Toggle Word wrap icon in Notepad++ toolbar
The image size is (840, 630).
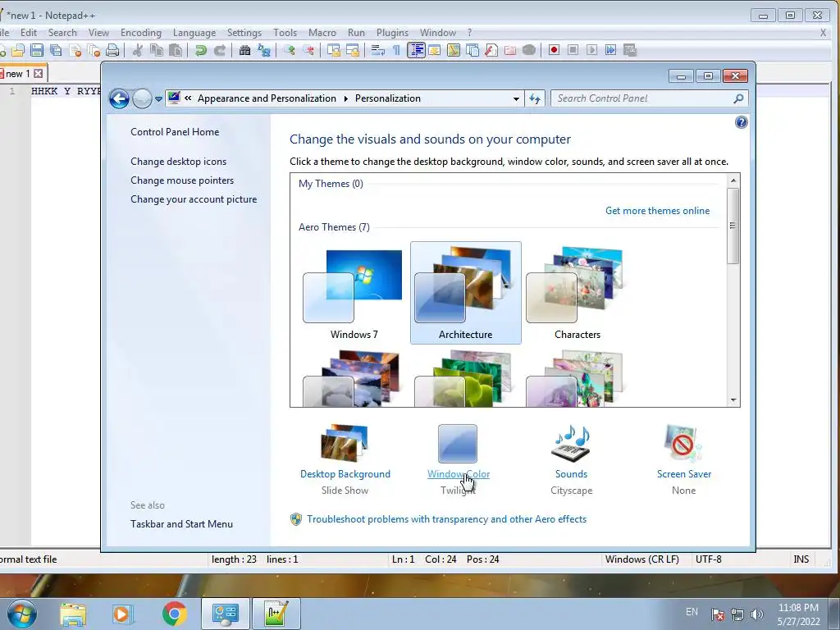[x=377, y=50]
